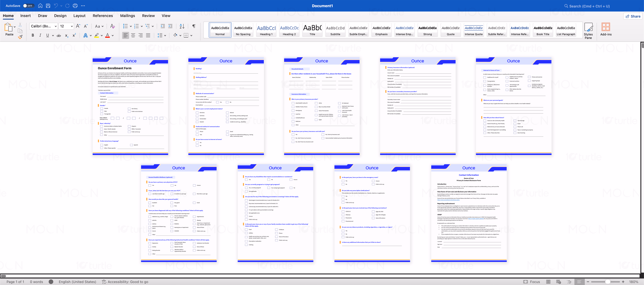Image resolution: width=644 pixels, height=285 pixels.
Task: Switch to the Layout tab
Action: (79, 16)
